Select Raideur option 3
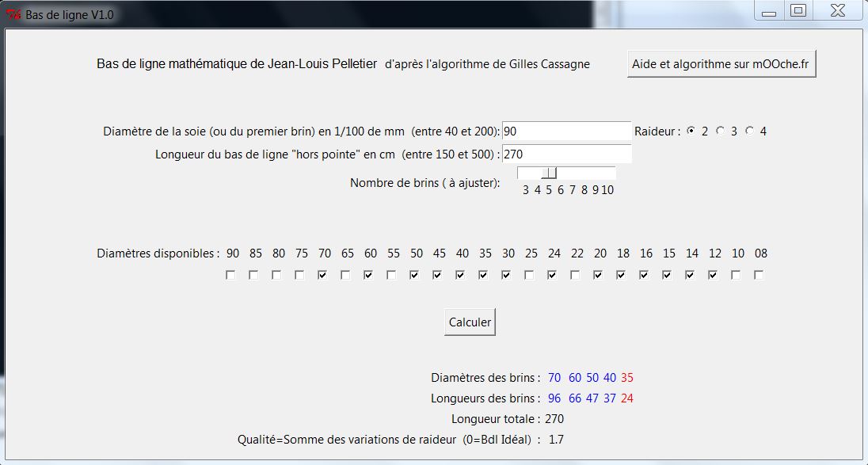 click(720, 131)
